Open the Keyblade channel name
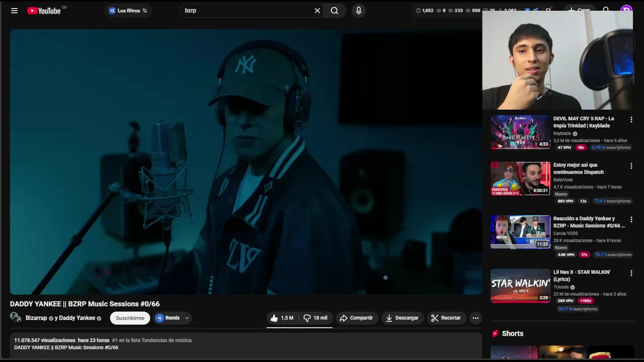Image resolution: width=644 pixels, height=362 pixels. coord(562,133)
